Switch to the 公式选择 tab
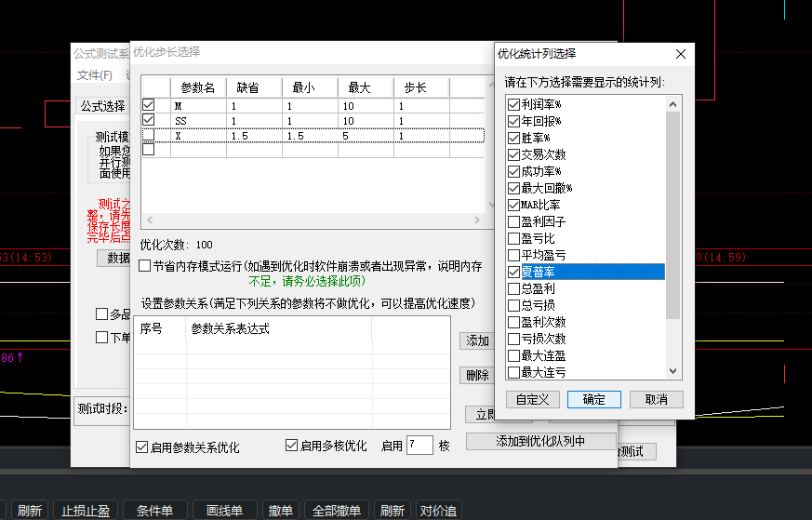Image resolution: width=812 pixels, height=520 pixels. point(102,106)
